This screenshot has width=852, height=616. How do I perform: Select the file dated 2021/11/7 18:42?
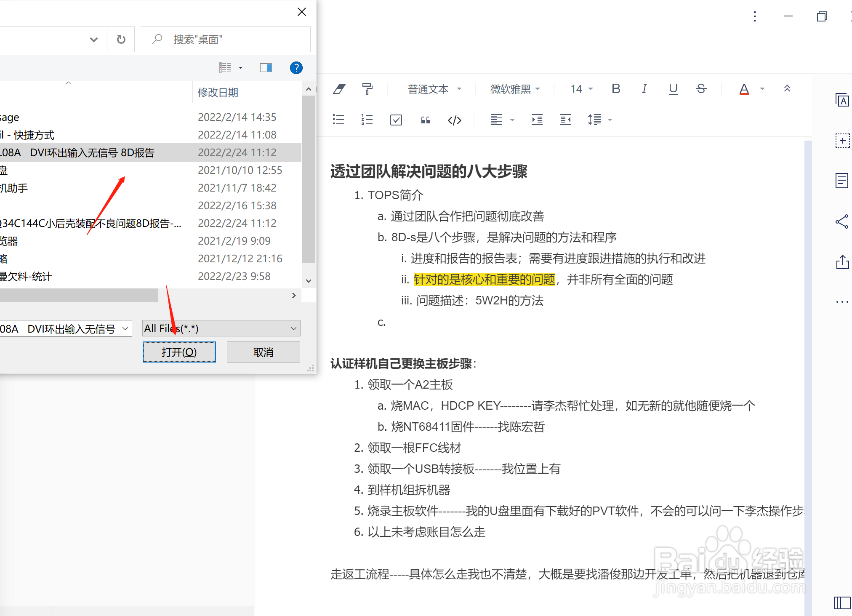coord(151,188)
